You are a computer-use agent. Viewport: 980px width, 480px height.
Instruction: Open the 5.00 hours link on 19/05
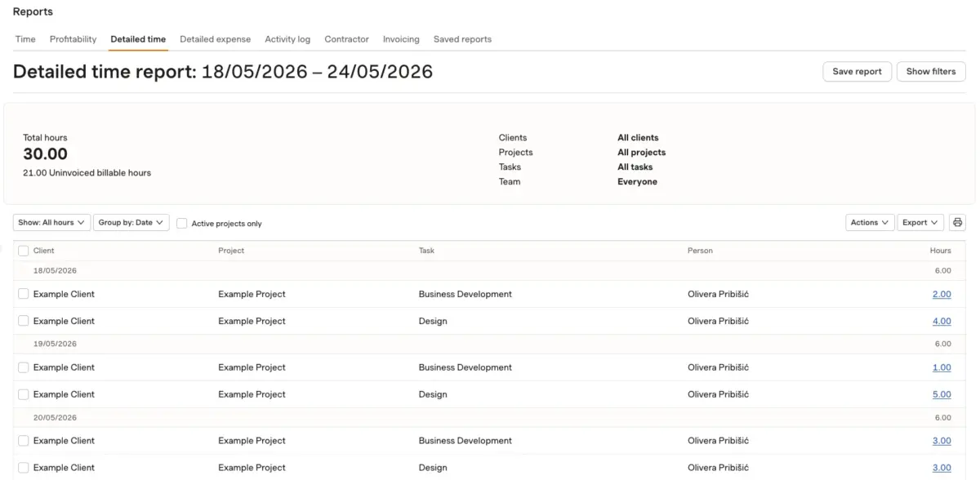tap(942, 394)
